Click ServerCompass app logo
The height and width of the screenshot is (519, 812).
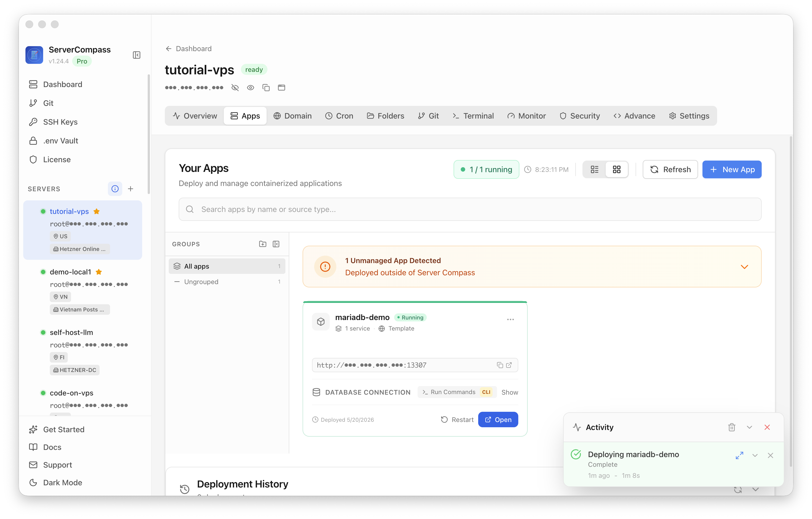[34, 55]
